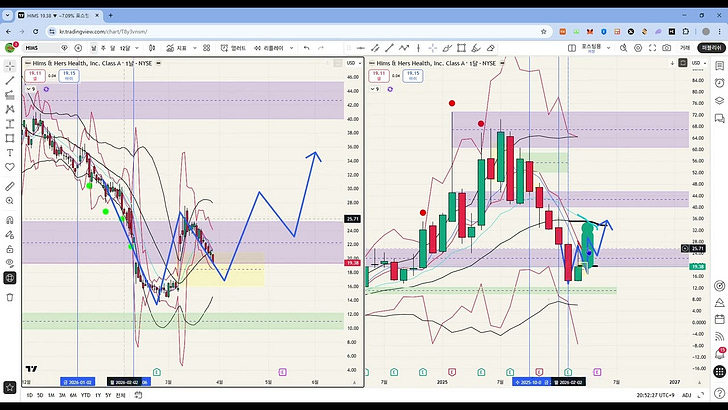Open the interval dropdown arrow after 12달

(x=137, y=48)
